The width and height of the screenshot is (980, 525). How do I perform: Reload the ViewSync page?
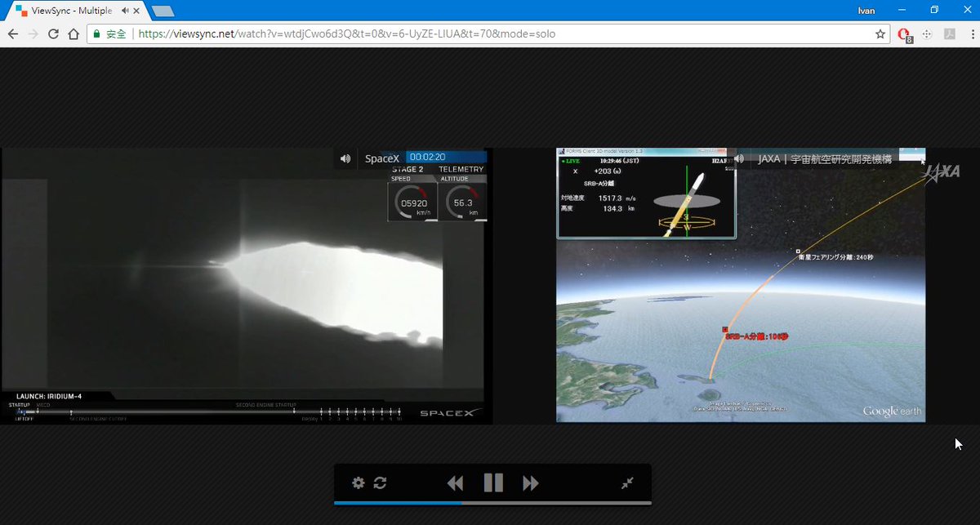click(x=54, y=34)
